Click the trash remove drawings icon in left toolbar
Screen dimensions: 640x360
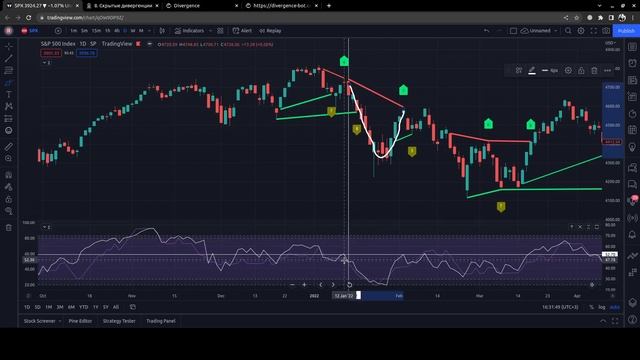pyautogui.click(x=9, y=228)
